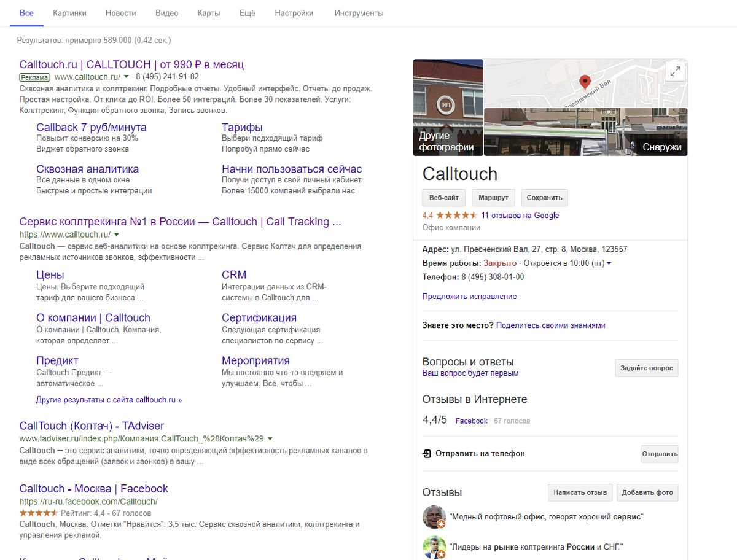The height and width of the screenshot is (560, 737).
Task: Open the CRM sitelink
Action: 234,274
